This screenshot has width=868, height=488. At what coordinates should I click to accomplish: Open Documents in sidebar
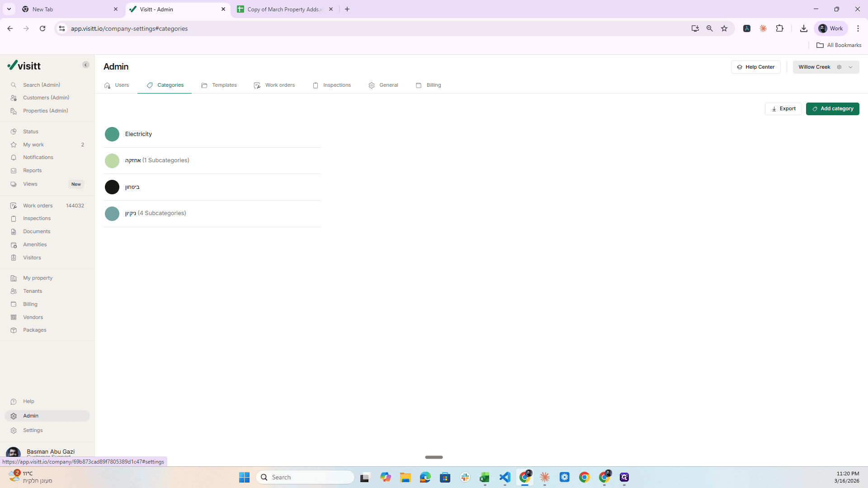tap(37, 231)
